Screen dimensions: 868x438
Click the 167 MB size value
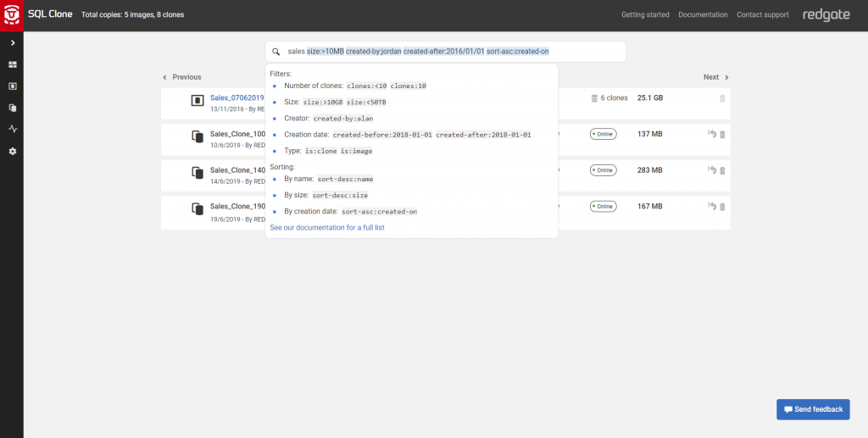point(650,206)
